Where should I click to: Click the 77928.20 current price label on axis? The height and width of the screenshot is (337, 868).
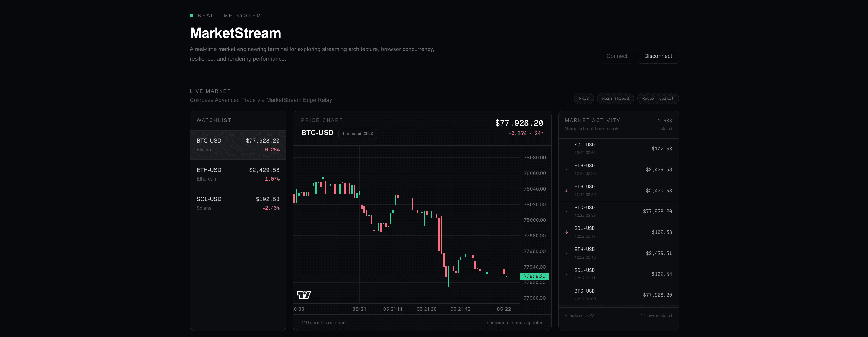[x=534, y=276]
